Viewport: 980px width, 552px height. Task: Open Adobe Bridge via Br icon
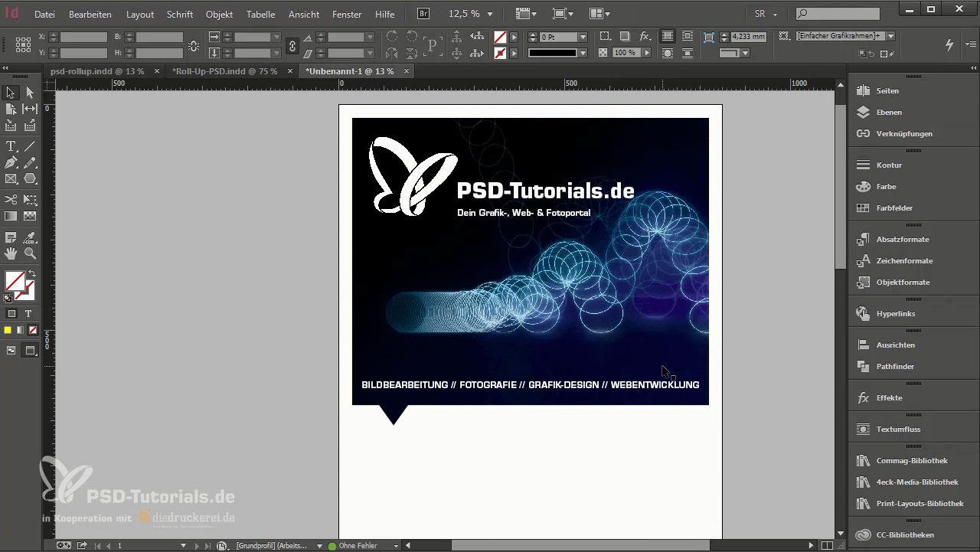coord(423,14)
